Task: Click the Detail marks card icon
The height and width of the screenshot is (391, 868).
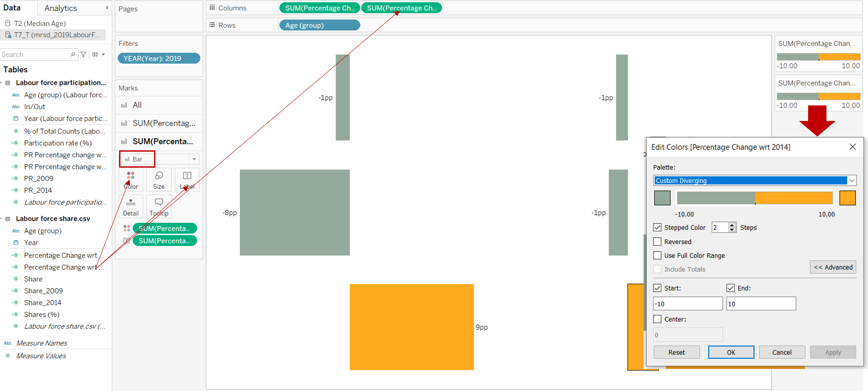Action: pos(131,207)
